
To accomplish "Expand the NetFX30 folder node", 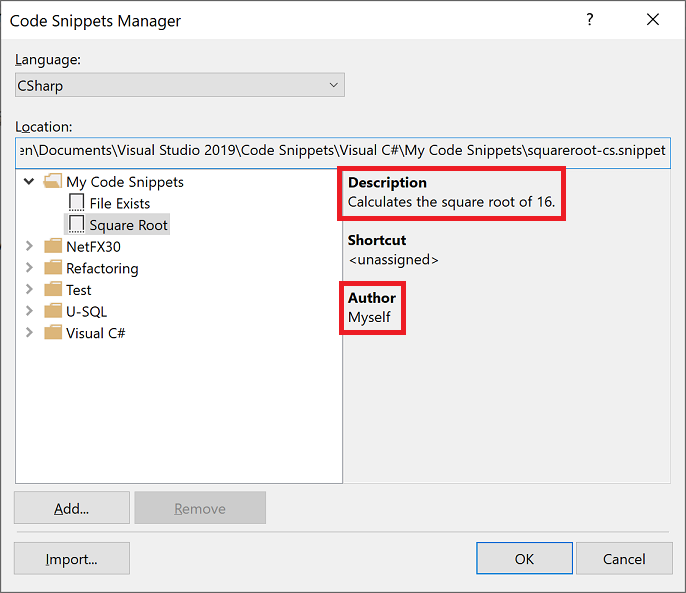I will pyautogui.click(x=29, y=246).
